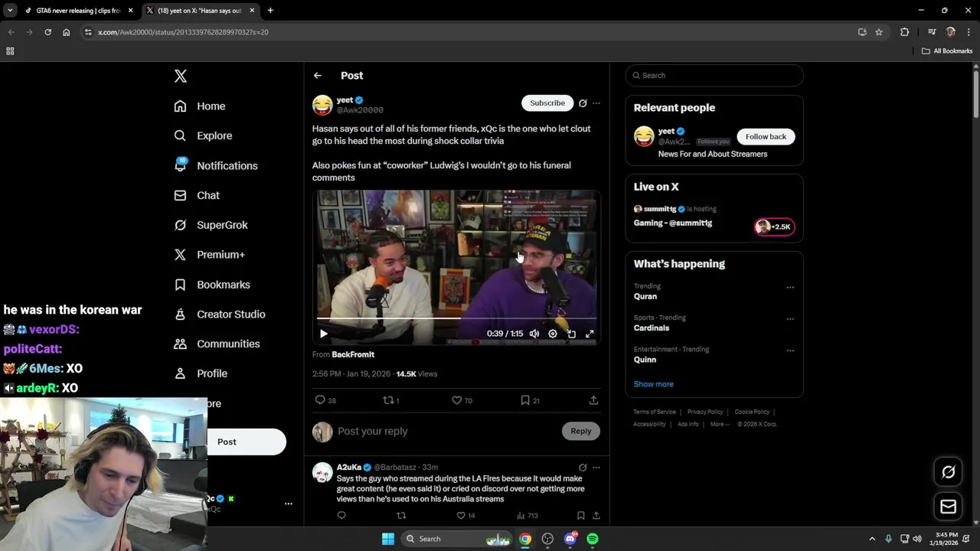This screenshot has height=551, width=980.
Task: Seek on the video progress bar
Action: [456, 318]
